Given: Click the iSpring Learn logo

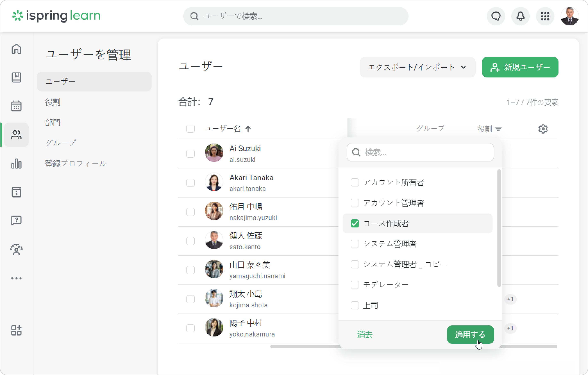Looking at the screenshot, I should [x=56, y=16].
